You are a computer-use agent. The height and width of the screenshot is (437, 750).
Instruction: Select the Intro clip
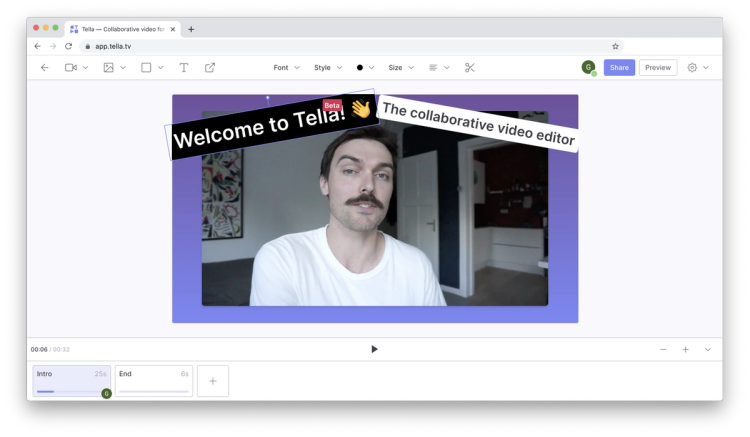[x=72, y=381]
